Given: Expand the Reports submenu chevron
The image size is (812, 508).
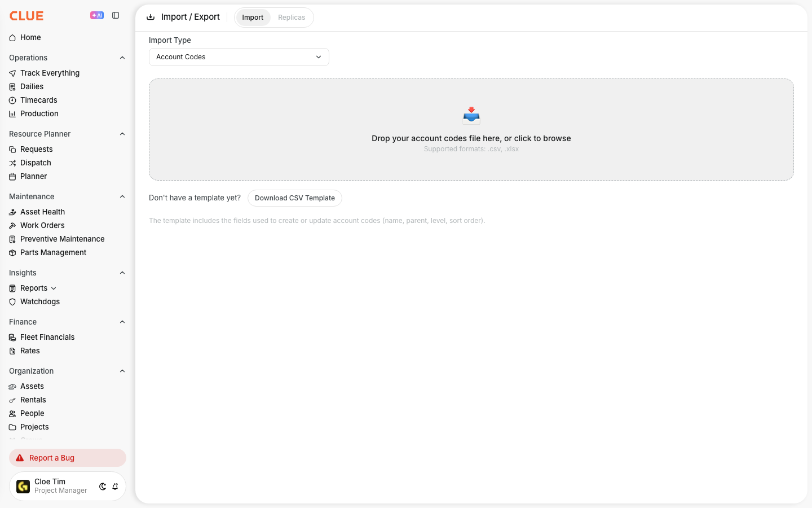Looking at the screenshot, I should pos(54,288).
